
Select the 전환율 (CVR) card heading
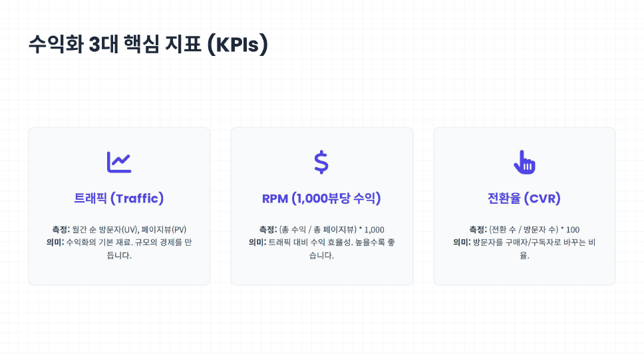(x=524, y=198)
